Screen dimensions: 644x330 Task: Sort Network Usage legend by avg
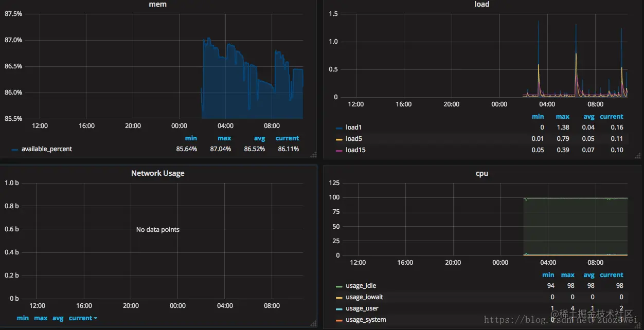point(58,318)
